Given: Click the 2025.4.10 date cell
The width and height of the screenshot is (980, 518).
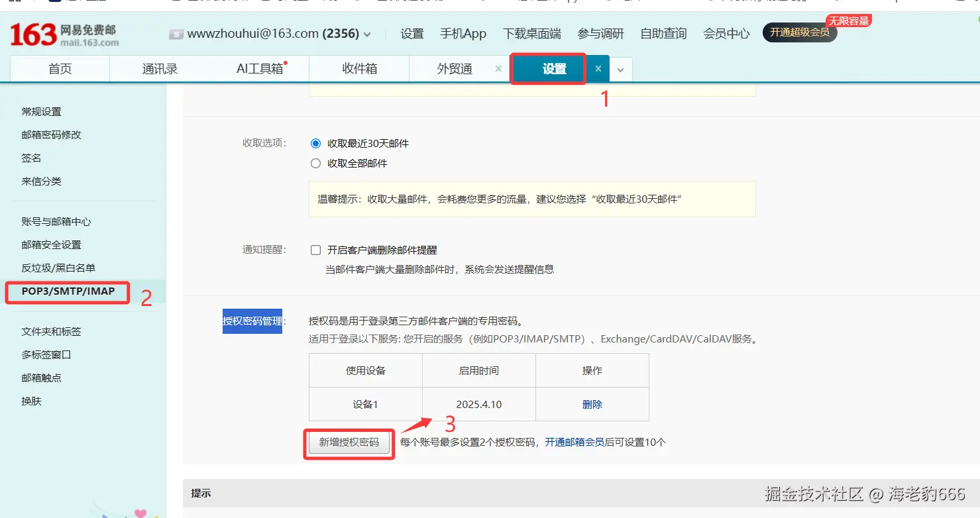Looking at the screenshot, I should (x=479, y=404).
